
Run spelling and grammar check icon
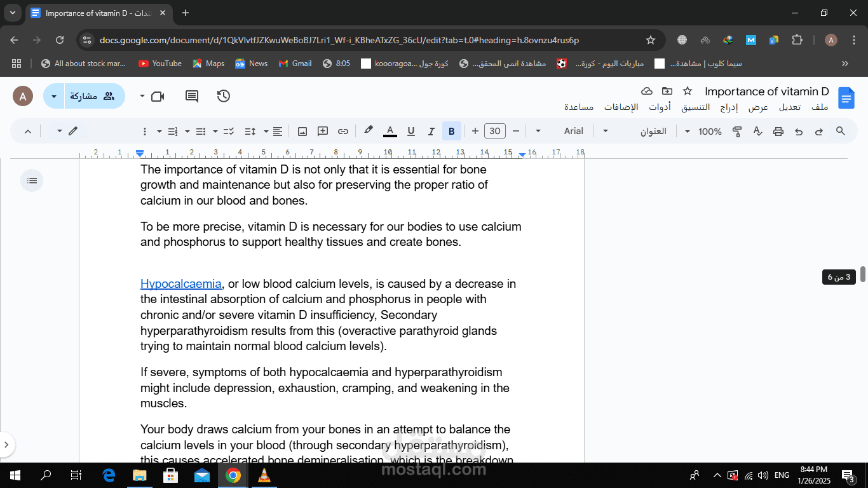tap(757, 132)
